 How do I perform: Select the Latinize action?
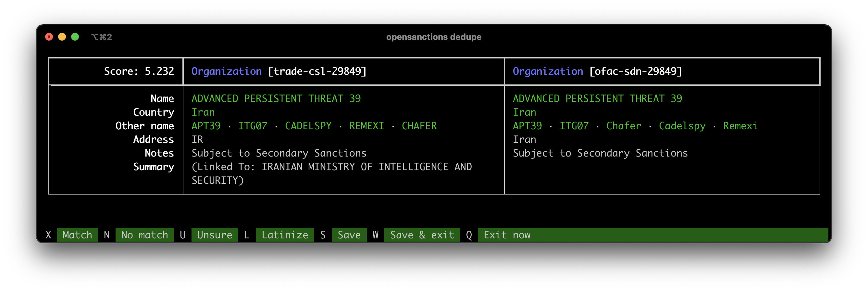point(285,235)
